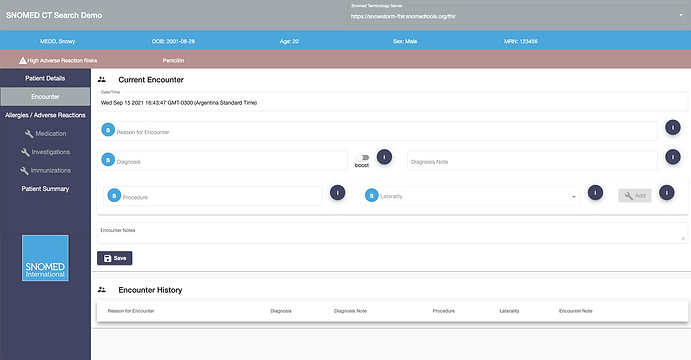Viewport: 691px width, 360px height.
Task: Click SNOMED badge in Reason for Encounter field
Action: 108,130
